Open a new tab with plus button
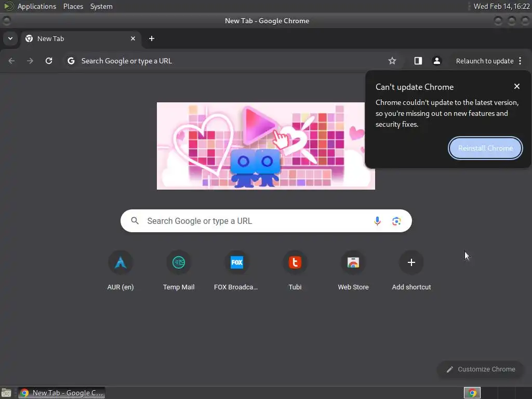This screenshot has height=399, width=532. coord(152,38)
